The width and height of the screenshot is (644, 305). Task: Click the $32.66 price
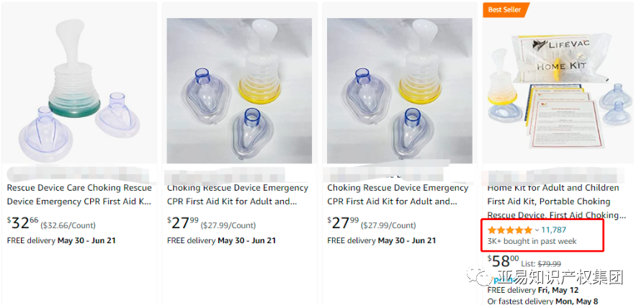(22, 223)
